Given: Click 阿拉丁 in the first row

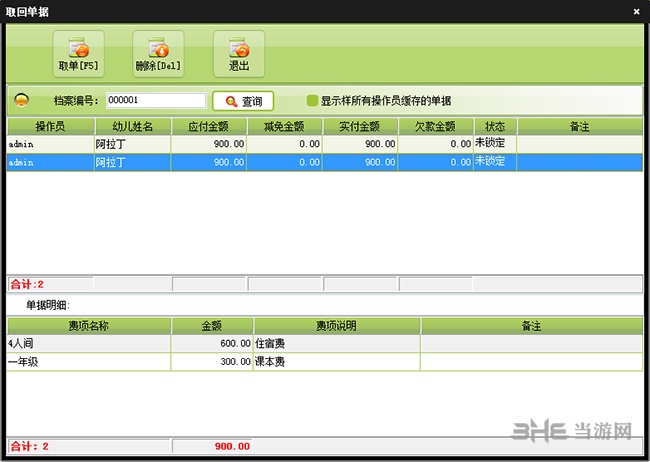Looking at the screenshot, I should (x=110, y=144).
